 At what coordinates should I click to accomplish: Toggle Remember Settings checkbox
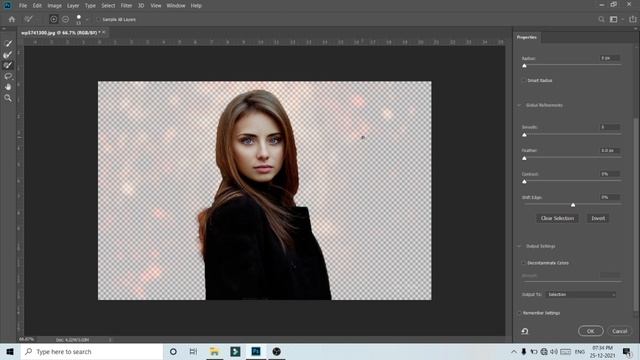click(519, 313)
